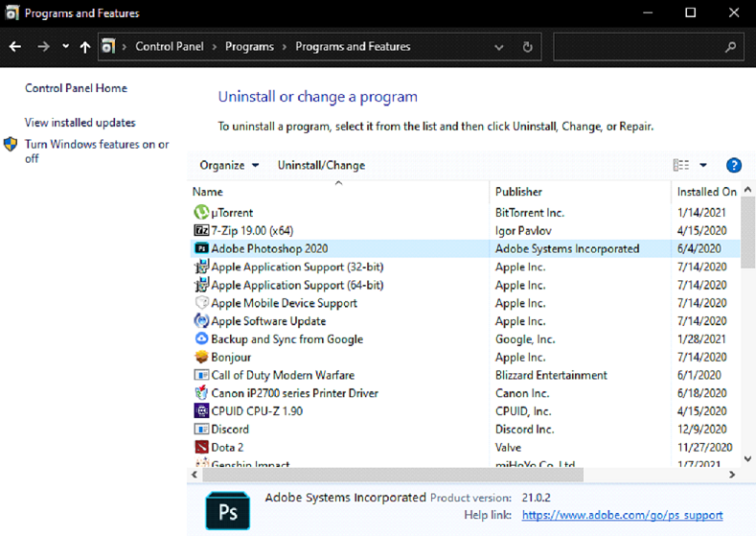
Task: Click Control Panel in the breadcrumb
Action: 170,46
